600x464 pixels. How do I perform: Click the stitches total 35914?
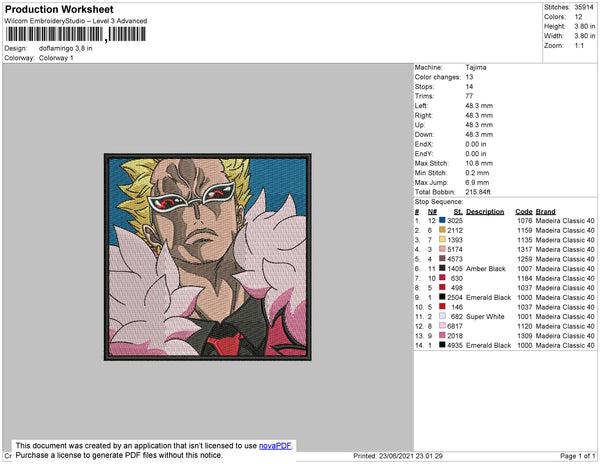[584, 7]
